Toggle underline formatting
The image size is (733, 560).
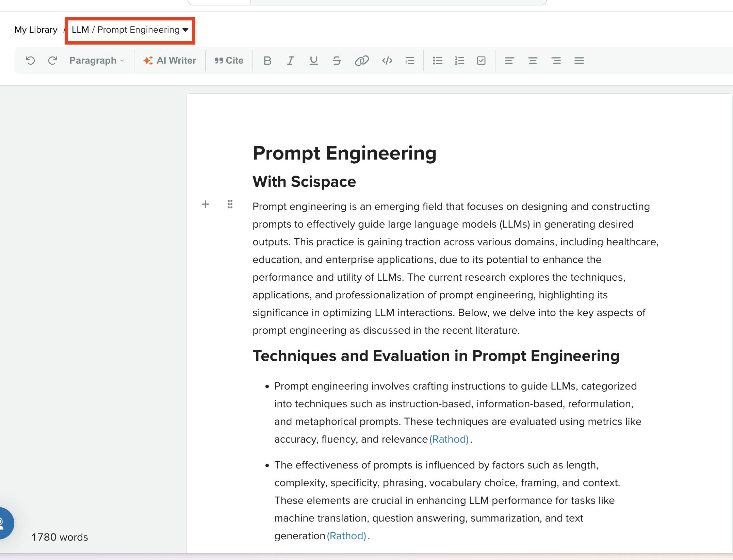click(x=313, y=61)
